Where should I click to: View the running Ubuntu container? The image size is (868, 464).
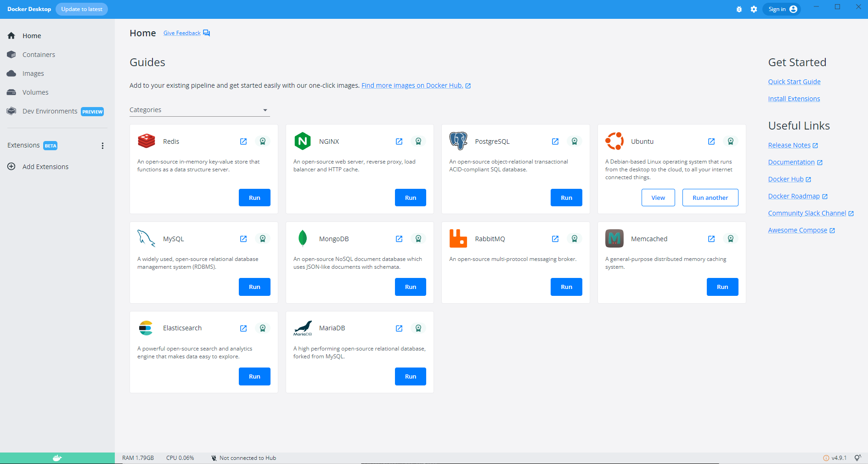[x=658, y=198]
